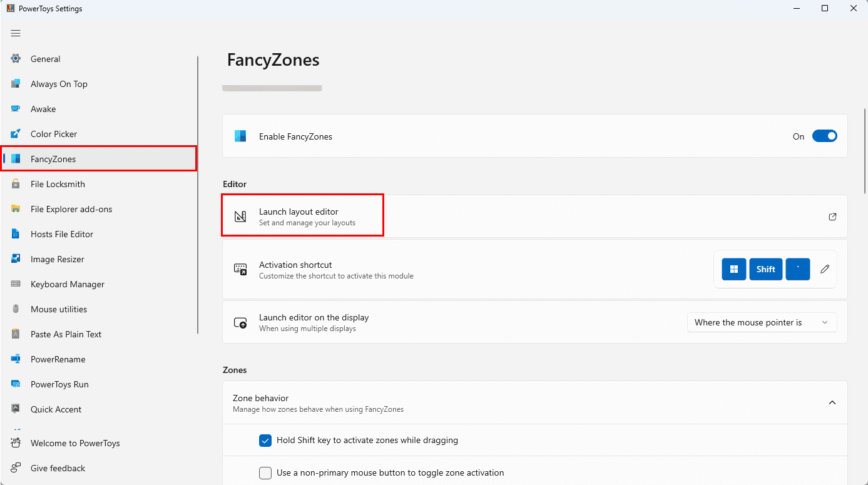Click the hamburger navigation menu icon
868x485 pixels.
click(16, 33)
